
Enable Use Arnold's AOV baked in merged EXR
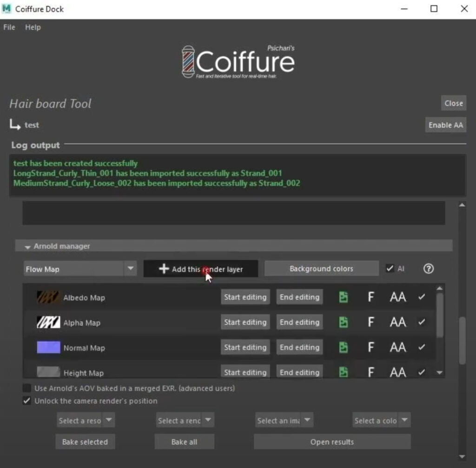(26, 388)
